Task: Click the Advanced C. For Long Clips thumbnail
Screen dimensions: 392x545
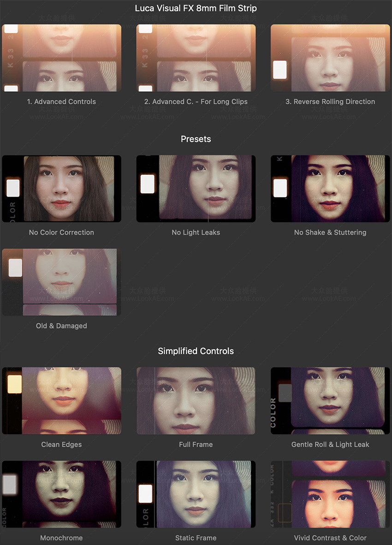Action: tap(196, 58)
